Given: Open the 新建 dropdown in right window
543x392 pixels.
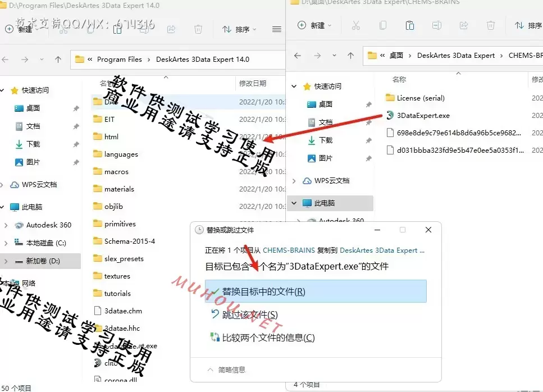Looking at the screenshot, I should point(315,25).
